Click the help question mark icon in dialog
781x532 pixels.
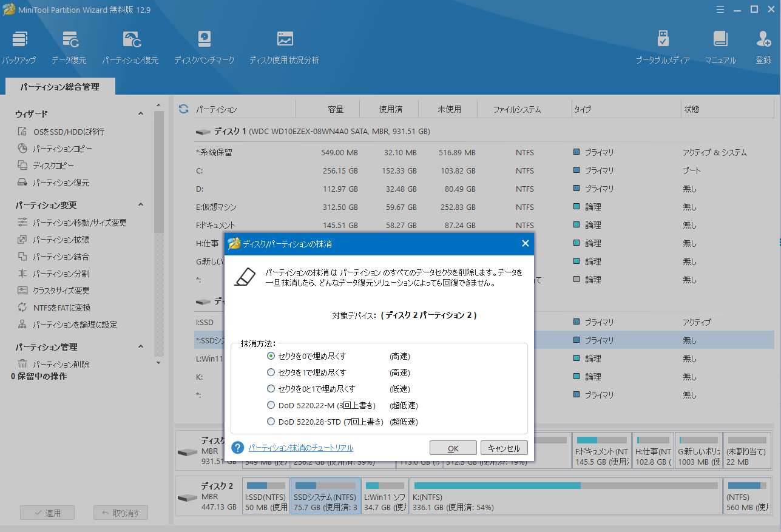click(237, 448)
